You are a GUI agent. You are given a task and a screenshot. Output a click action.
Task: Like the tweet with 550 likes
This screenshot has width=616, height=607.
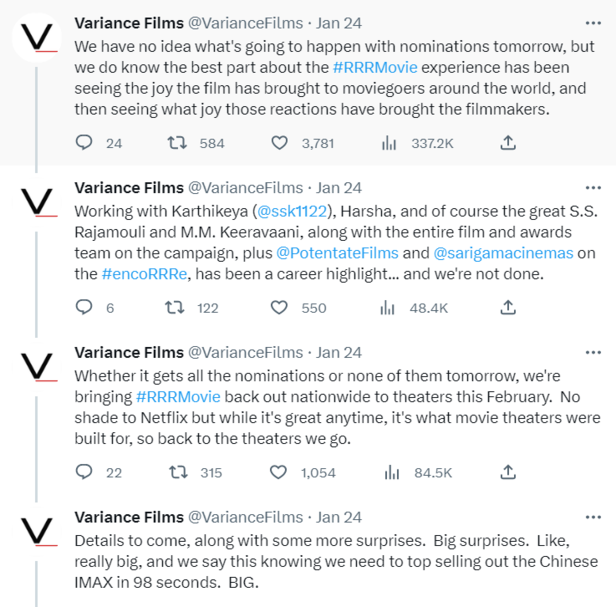(x=281, y=308)
